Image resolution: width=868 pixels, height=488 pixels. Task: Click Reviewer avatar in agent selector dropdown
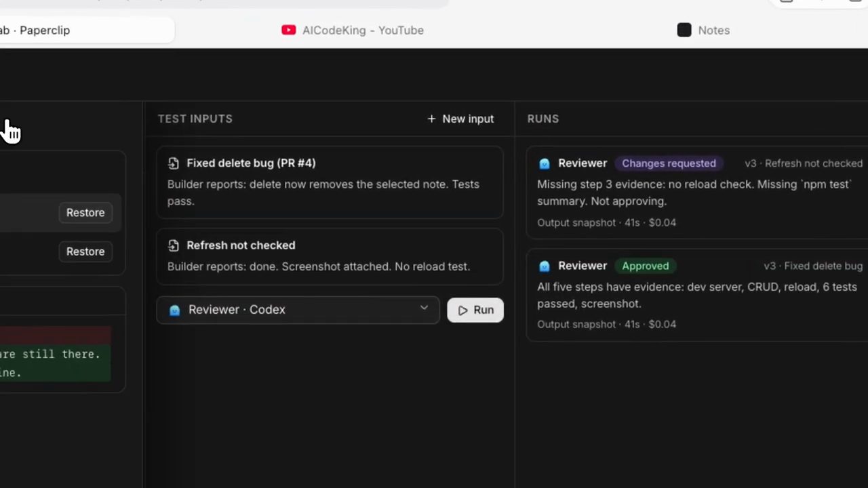pos(175,310)
